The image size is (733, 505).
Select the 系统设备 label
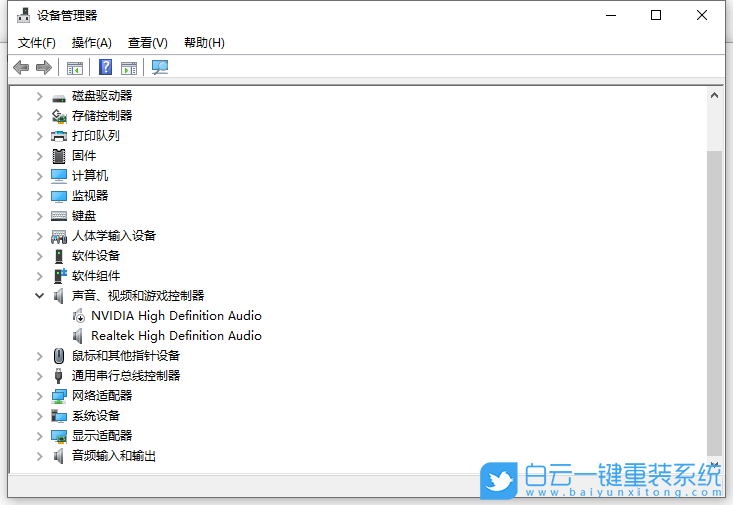coord(96,416)
